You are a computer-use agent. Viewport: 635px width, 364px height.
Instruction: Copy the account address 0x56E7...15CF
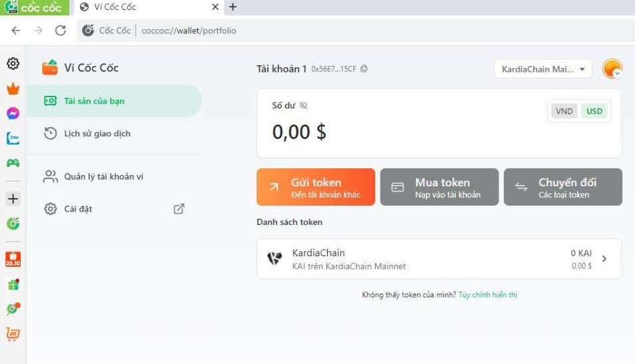coord(364,69)
